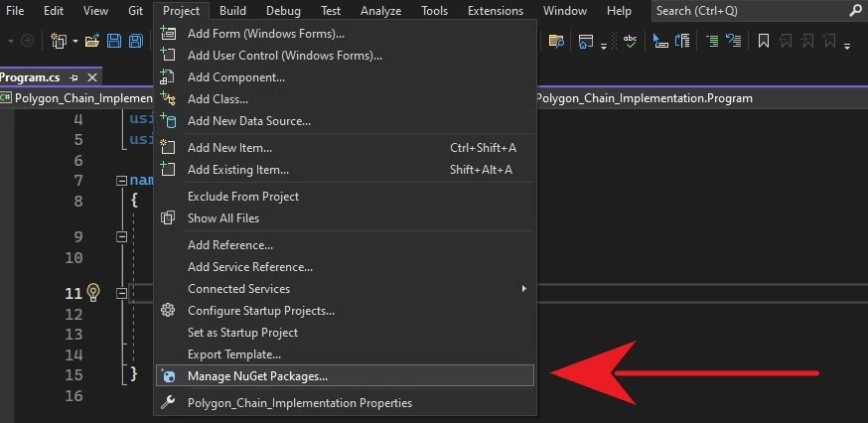Viewport: 868px width, 423px height.
Task: Choose Add Existing Item entry
Action: coord(345,170)
